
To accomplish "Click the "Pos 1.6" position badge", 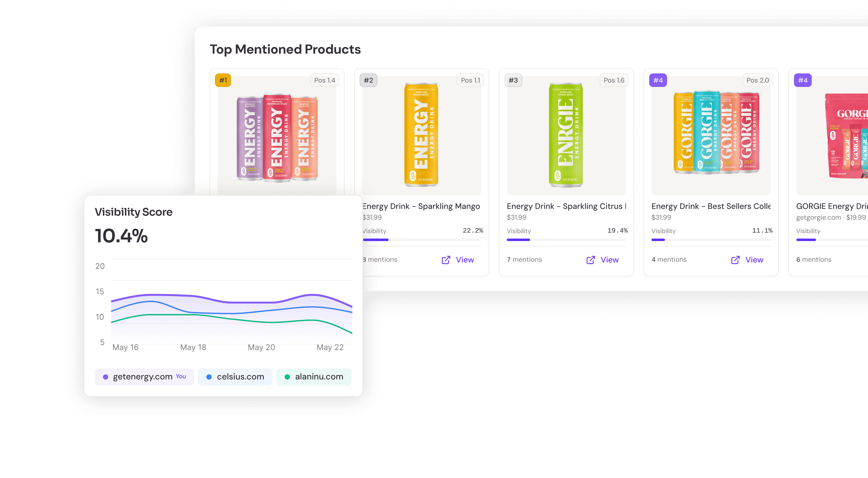I will tap(614, 80).
